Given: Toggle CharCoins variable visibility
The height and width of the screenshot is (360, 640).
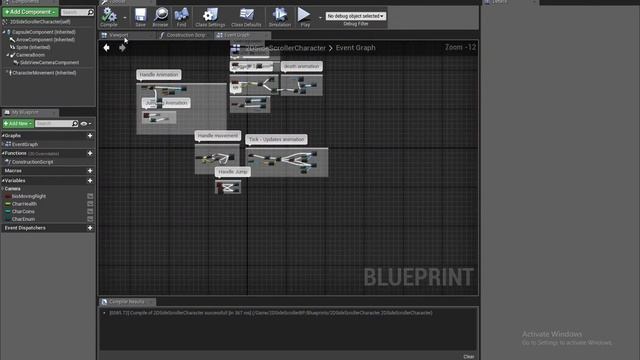Looking at the screenshot, I should pos(90,212).
